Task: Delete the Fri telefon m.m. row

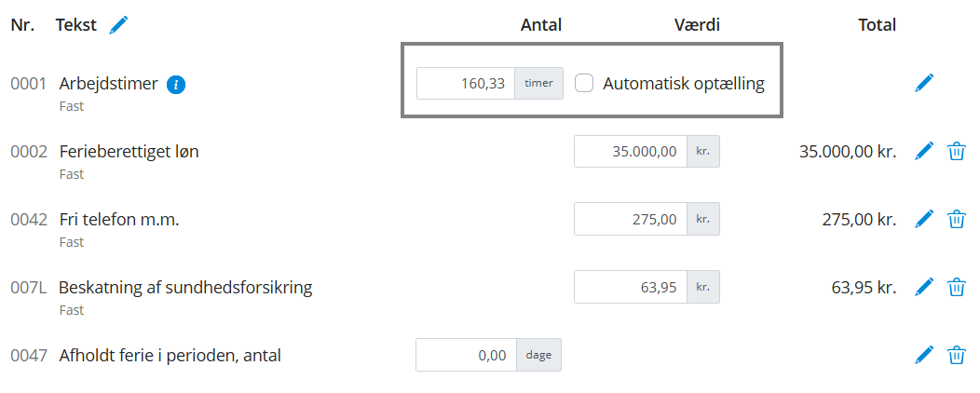Action: coord(956,219)
